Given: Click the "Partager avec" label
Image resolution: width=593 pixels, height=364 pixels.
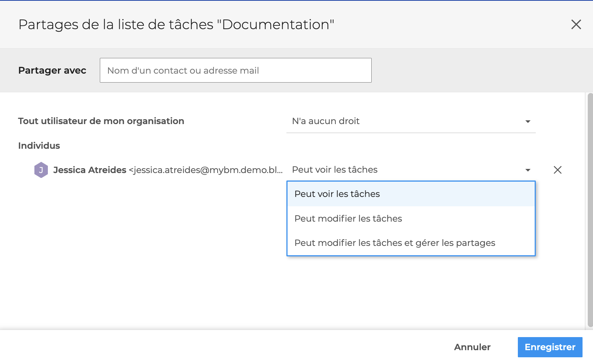Looking at the screenshot, I should (x=52, y=70).
